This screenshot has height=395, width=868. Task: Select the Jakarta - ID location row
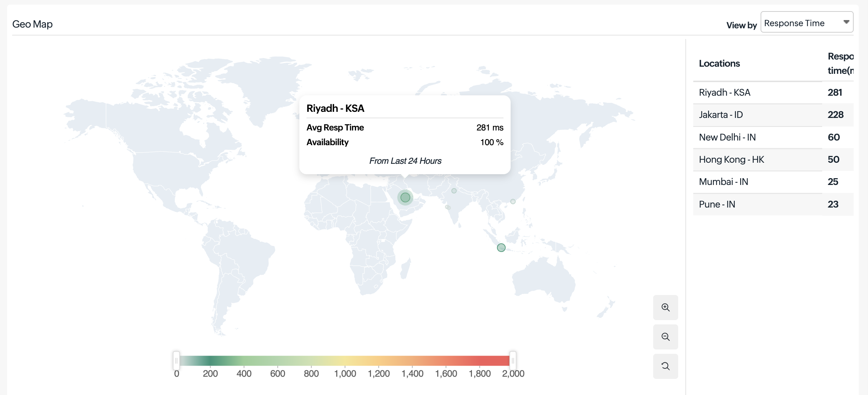[x=720, y=115]
